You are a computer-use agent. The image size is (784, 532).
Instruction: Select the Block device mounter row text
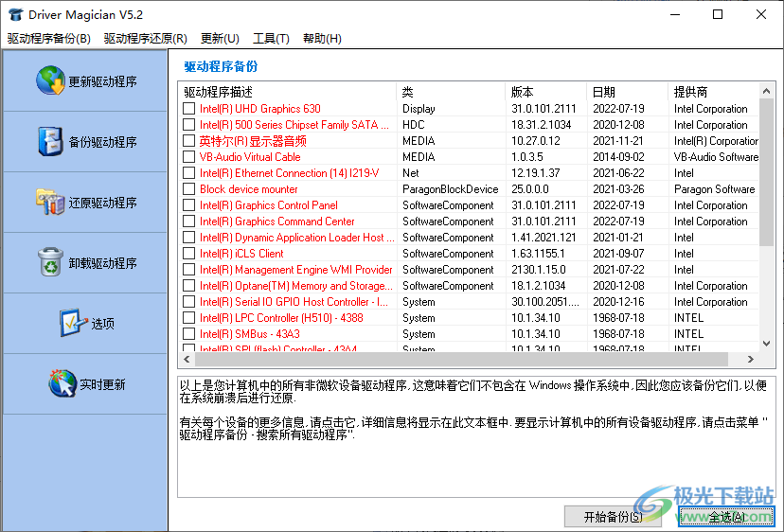coord(248,189)
